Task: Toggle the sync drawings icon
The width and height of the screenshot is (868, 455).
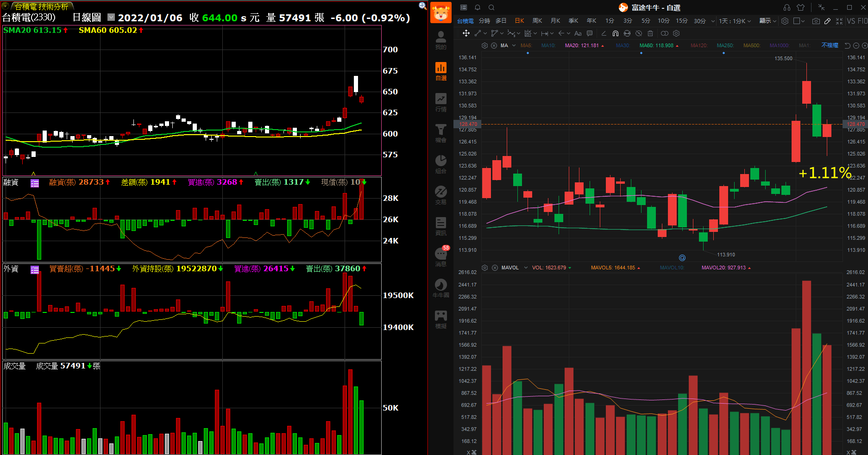Action: tap(627, 33)
